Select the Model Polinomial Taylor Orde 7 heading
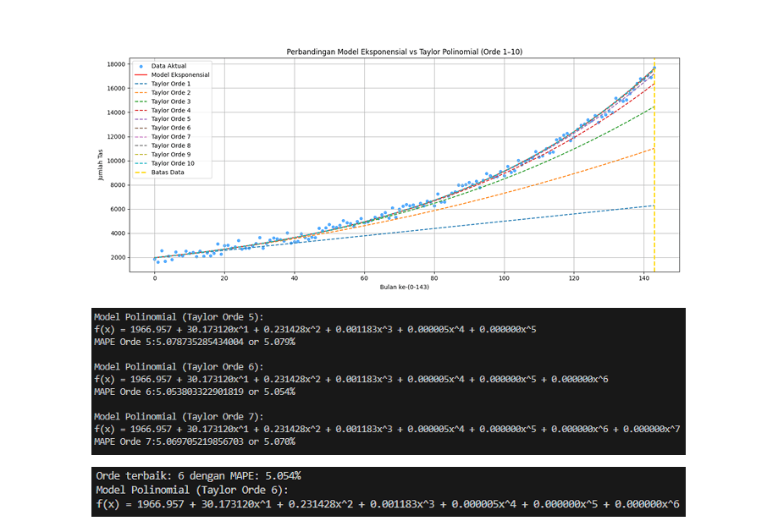Viewport: 778px width, 532px height. pos(179,417)
